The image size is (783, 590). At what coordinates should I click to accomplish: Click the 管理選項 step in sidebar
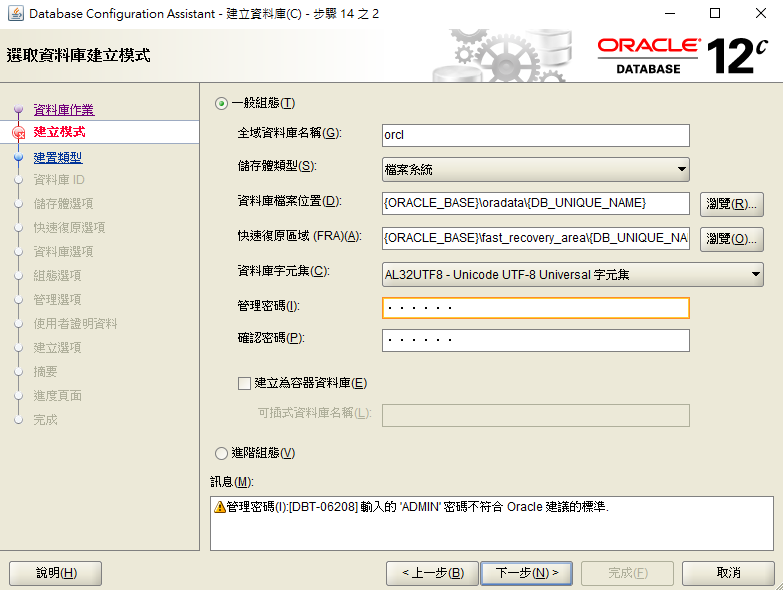pyautogui.click(x=57, y=299)
